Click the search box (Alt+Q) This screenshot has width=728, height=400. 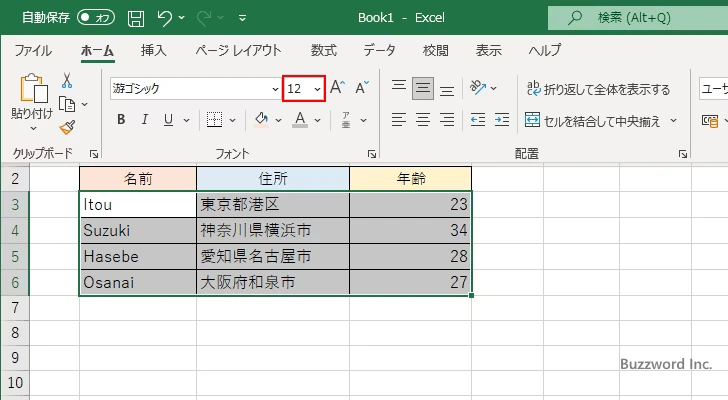coord(638,18)
